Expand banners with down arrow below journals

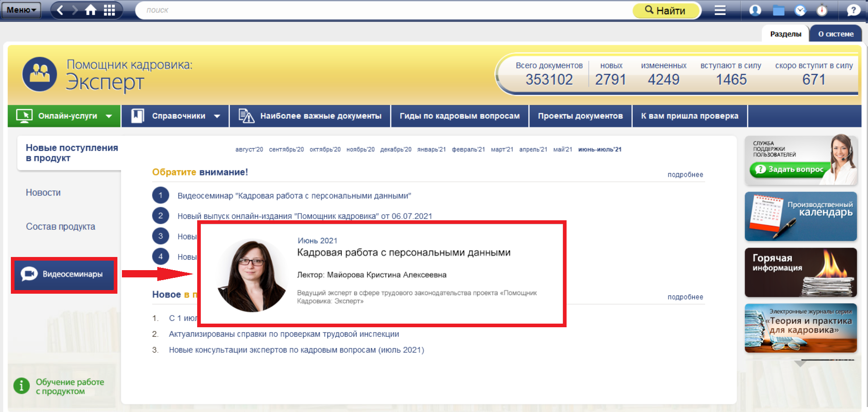click(800, 364)
